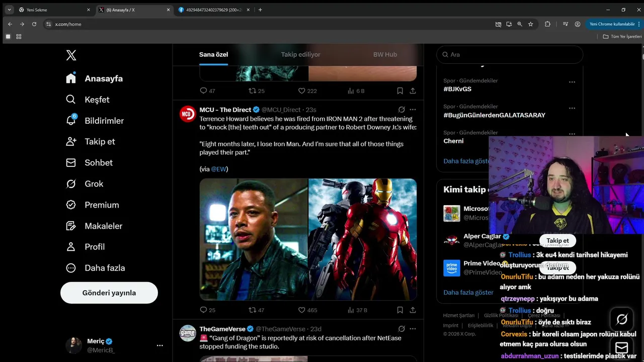Open Premium from the sidebar

[92, 205]
